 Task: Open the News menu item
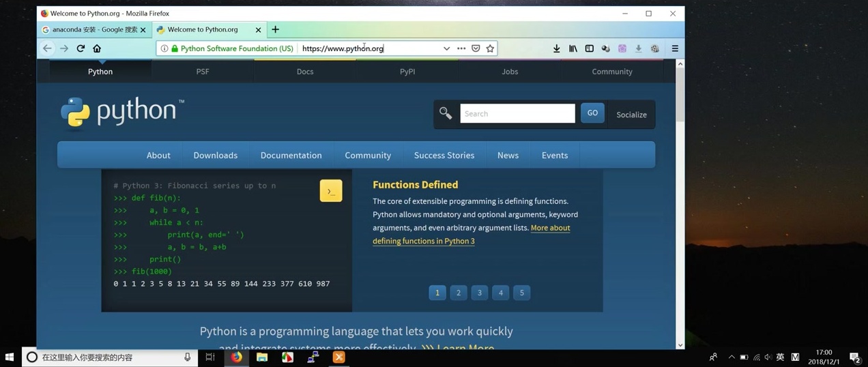(x=508, y=156)
